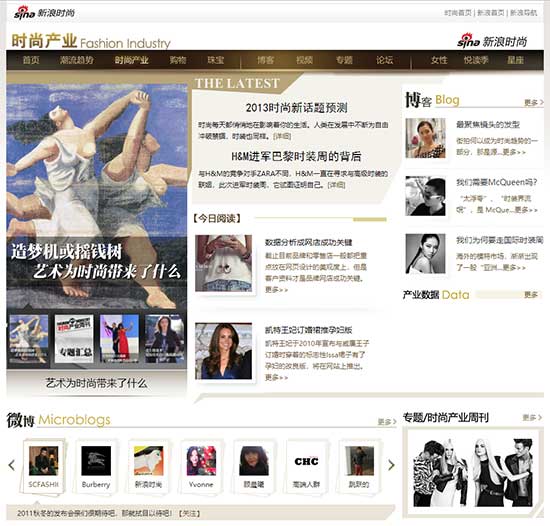This screenshot has width=550, height=526.
Task: Open the 论坛 nav menu item
Action: point(384,60)
